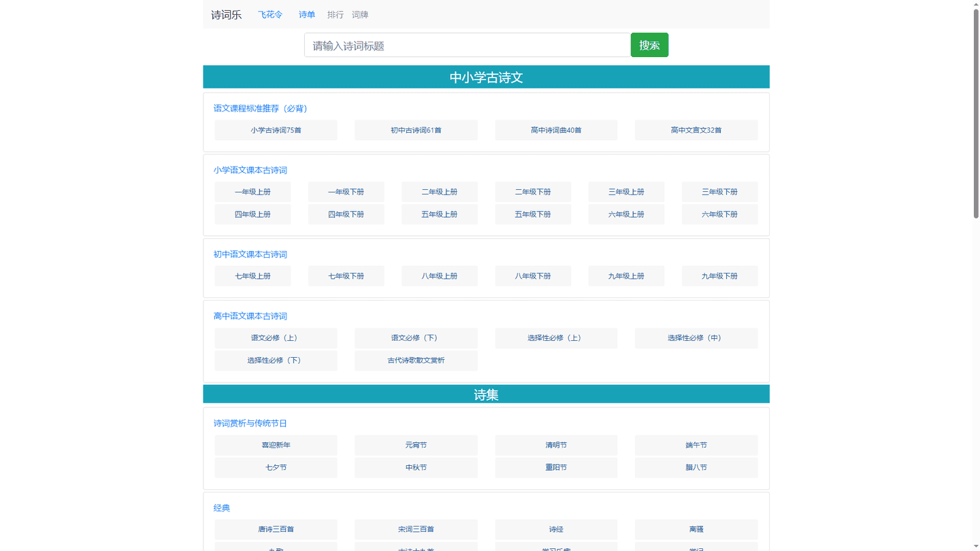980x551 pixels.
Task: Select 三年级下册
Action: pos(719,192)
